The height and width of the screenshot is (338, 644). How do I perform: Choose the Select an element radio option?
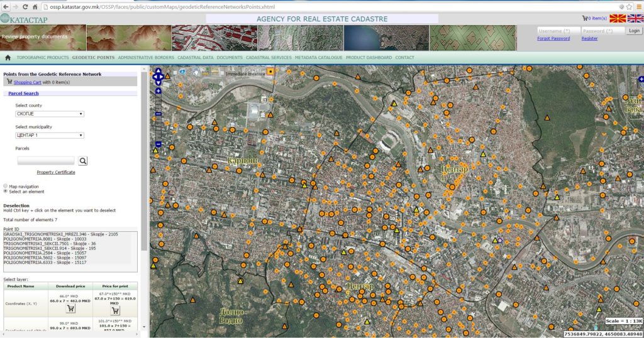point(6,192)
